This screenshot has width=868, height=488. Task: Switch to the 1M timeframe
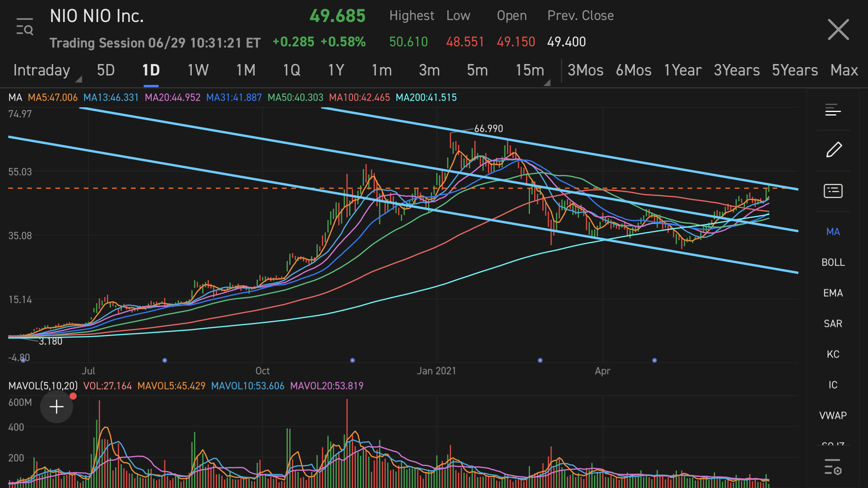point(246,70)
